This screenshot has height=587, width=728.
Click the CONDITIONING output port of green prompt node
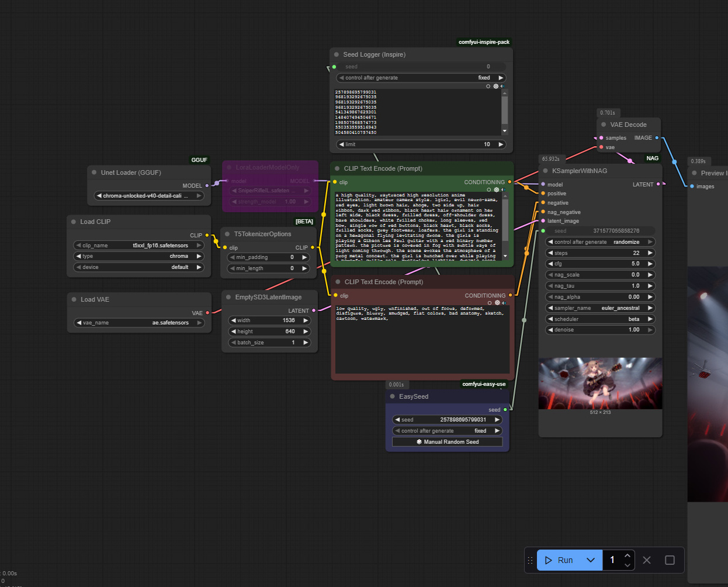click(x=509, y=182)
